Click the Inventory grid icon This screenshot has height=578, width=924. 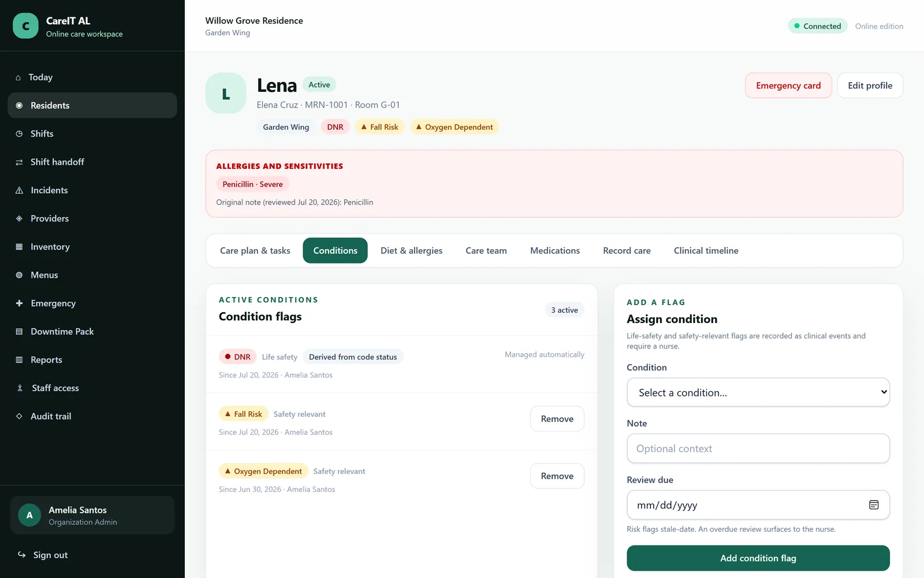(19, 247)
